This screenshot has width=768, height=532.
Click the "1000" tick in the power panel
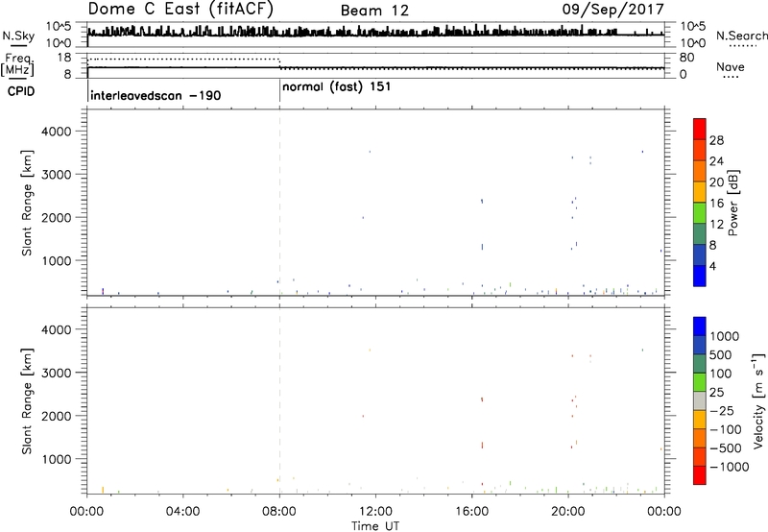click(x=57, y=260)
